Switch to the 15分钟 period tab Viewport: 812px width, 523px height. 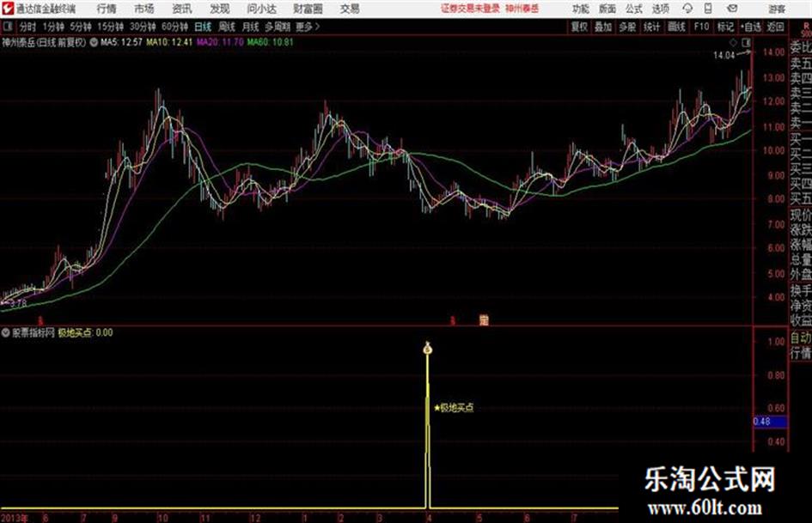click(x=110, y=27)
